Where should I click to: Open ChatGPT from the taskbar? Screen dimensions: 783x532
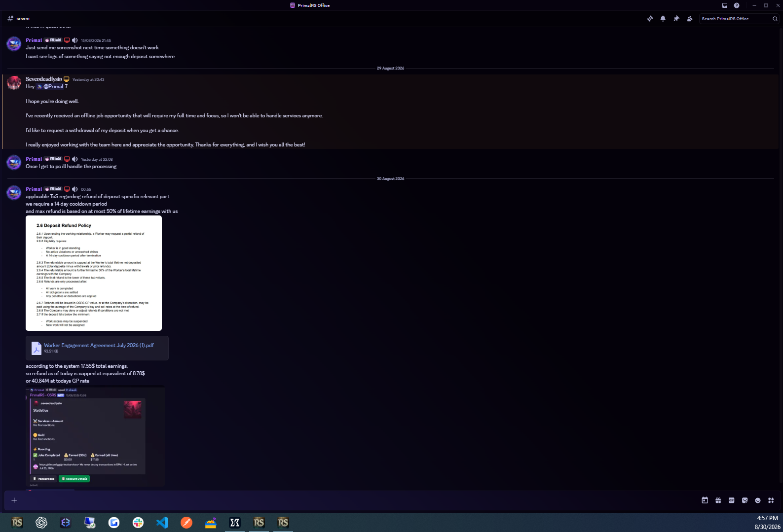(x=41, y=523)
